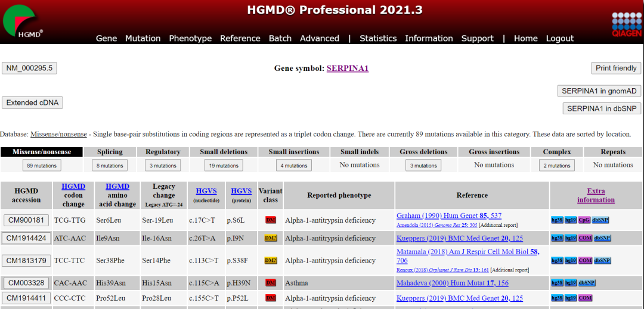Click the hg38 badge for CM1914411
Screen dimensions: 644x309
click(x=556, y=298)
